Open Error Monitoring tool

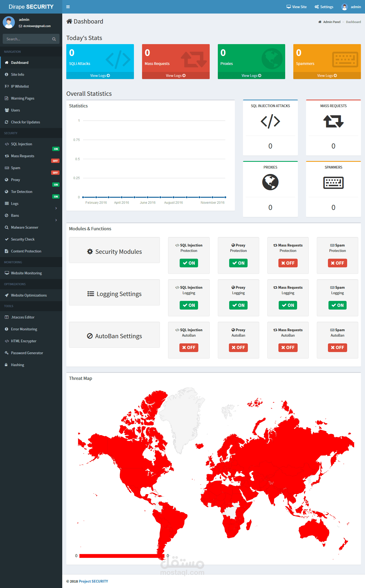pyautogui.click(x=31, y=329)
